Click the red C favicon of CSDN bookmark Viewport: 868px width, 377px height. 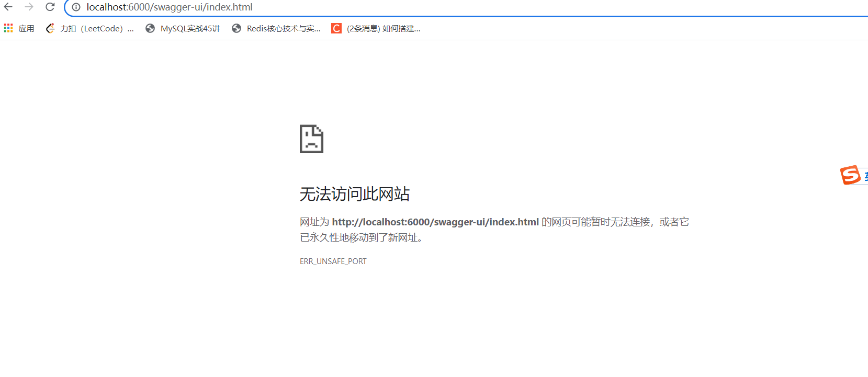pyautogui.click(x=336, y=28)
